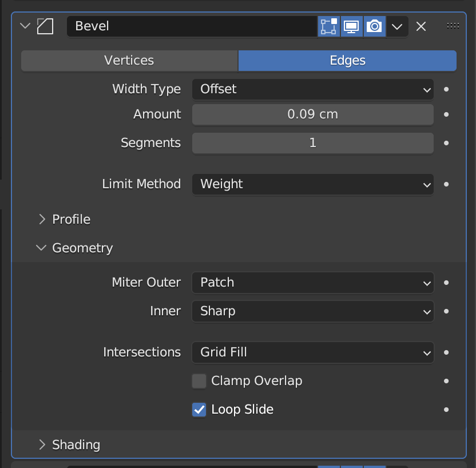Open the Limit Method dropdown
Image resolution: width=476 pixels, height=468 pixels.
click(x=312, y=184)
